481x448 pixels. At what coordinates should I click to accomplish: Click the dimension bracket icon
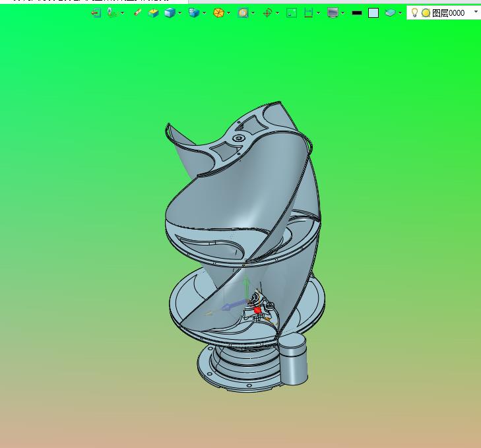(308, 13)
